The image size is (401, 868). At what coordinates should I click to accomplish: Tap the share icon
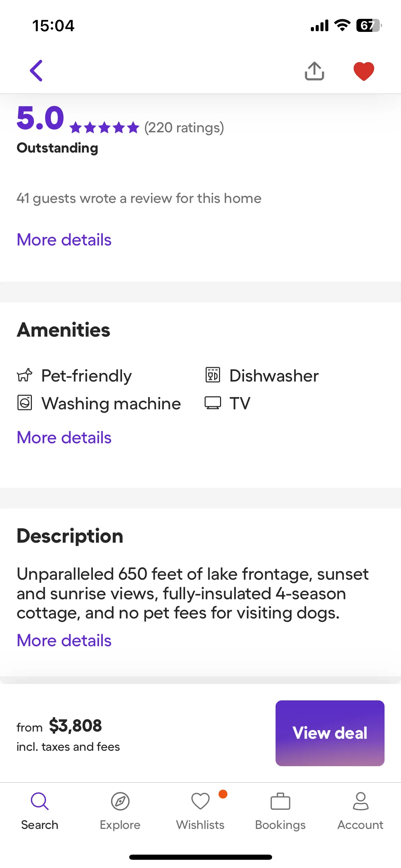click(x=314, y=71)
